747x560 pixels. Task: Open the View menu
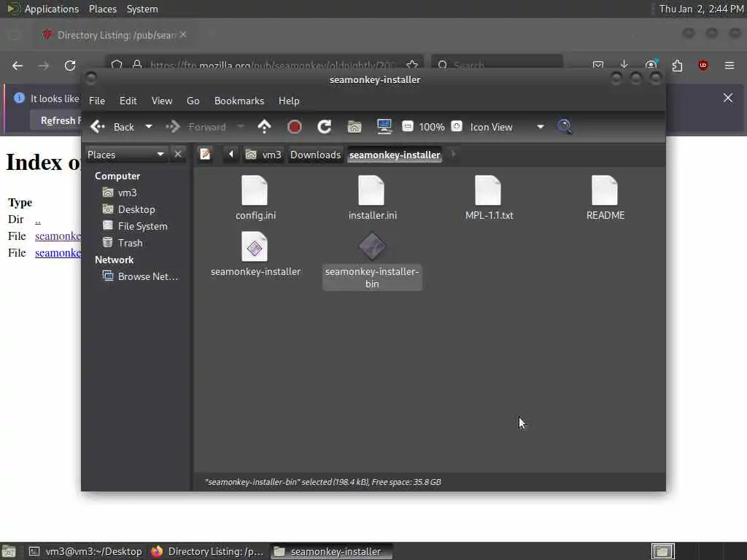162,101
